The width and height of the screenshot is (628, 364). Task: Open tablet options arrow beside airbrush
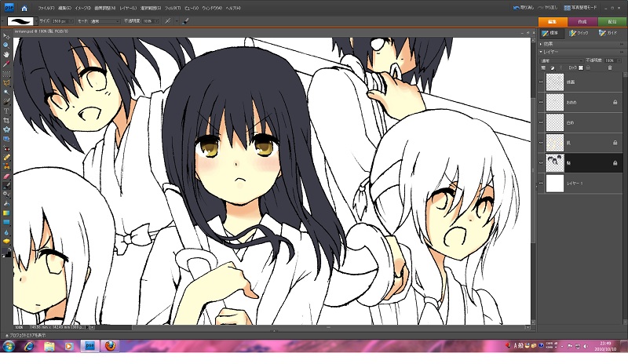pos(176,21)
